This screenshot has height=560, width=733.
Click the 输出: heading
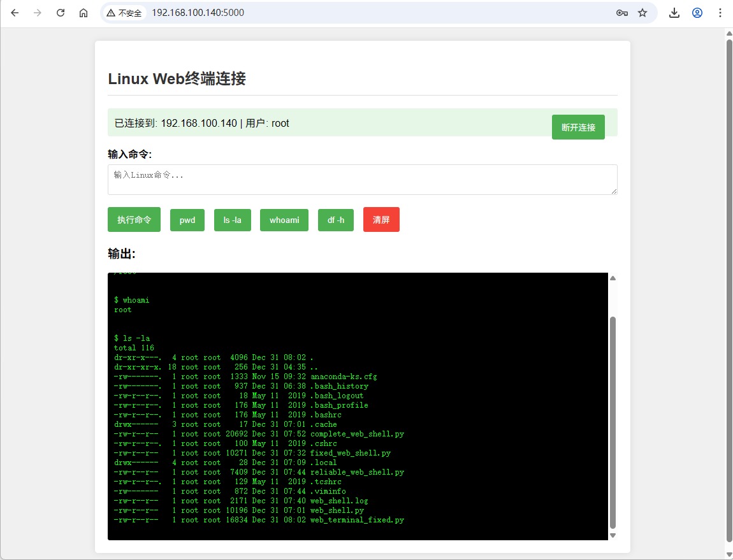(122, 254)
